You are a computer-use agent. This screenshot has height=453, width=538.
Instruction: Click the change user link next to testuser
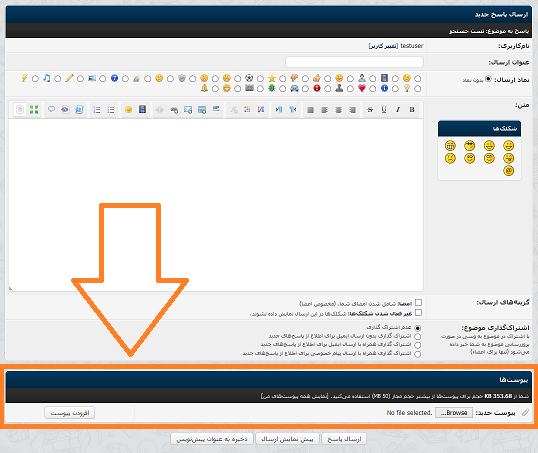[383, 46]
